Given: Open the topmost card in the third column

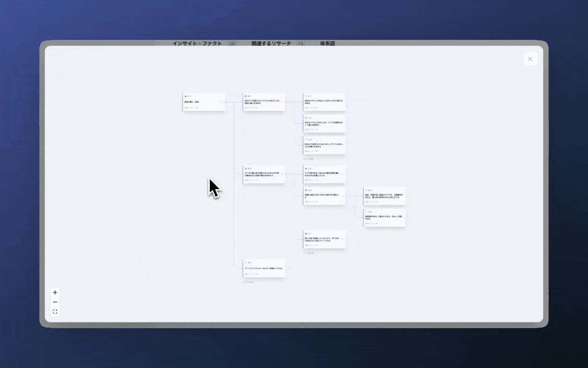Looking at the screenshot, I should (324, 102).
